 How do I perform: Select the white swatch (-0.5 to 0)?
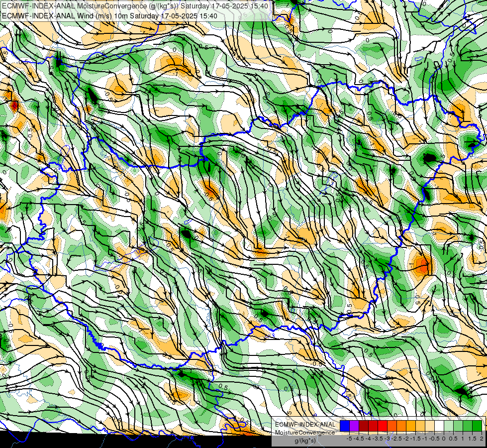tap(439, 426)
